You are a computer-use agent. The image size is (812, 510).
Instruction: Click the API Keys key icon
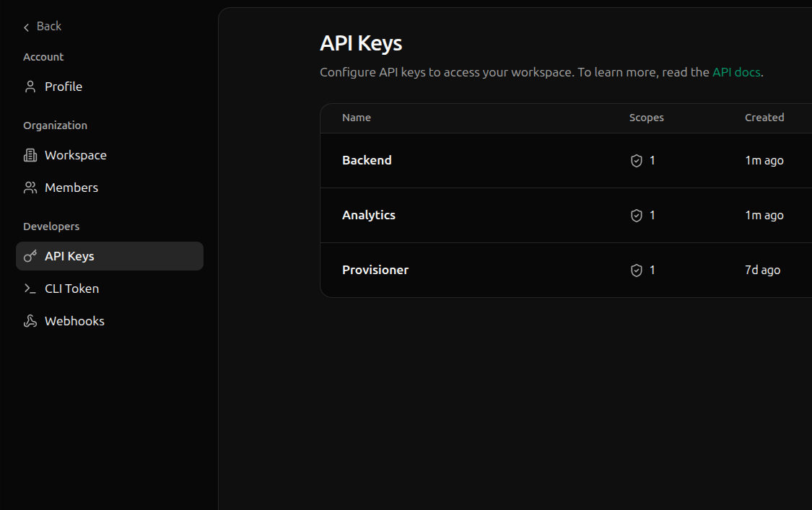coord(30,256)
